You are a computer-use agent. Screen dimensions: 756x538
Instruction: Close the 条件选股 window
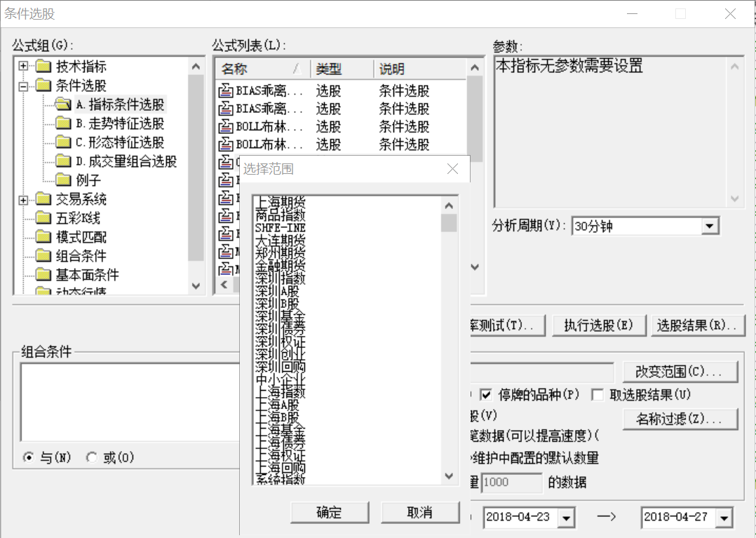point(730,13)
